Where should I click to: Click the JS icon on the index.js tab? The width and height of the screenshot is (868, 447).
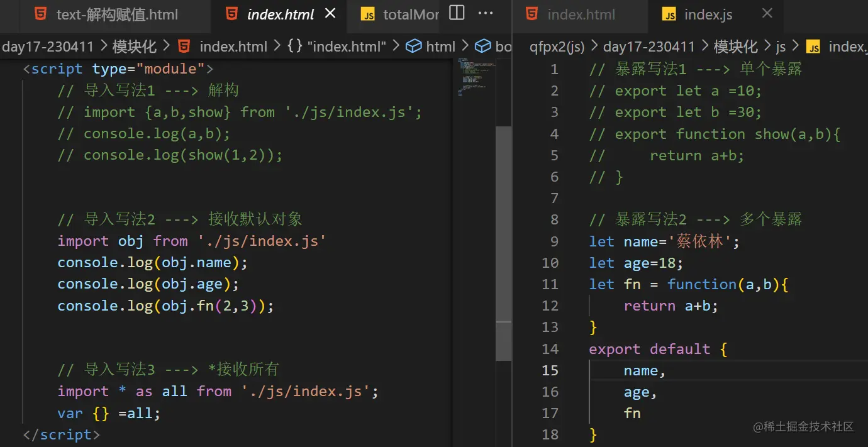click(670, 14)
